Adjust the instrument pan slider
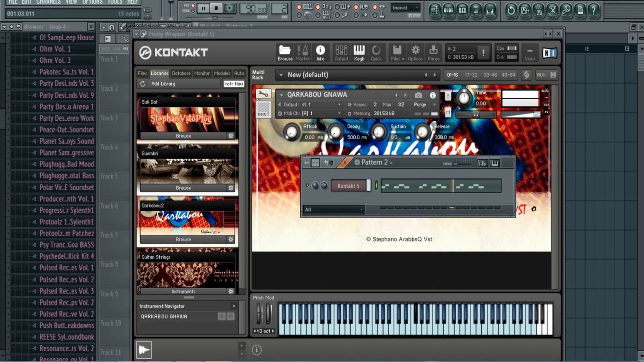 [x=475, y=114]
